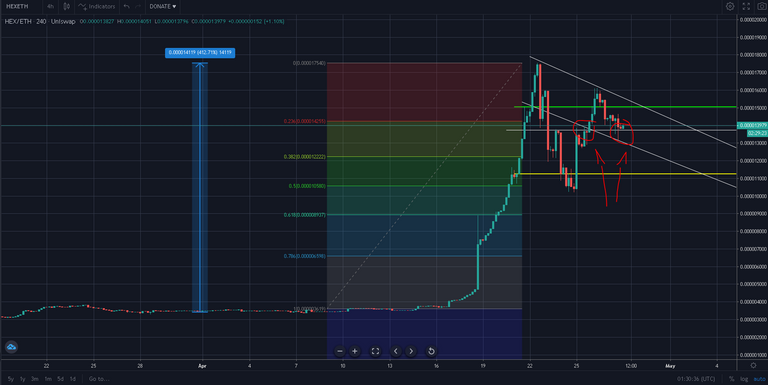
Task: Take a chart snapshot with camera icon
Action: pyautogui.click(x=762, y=6)
